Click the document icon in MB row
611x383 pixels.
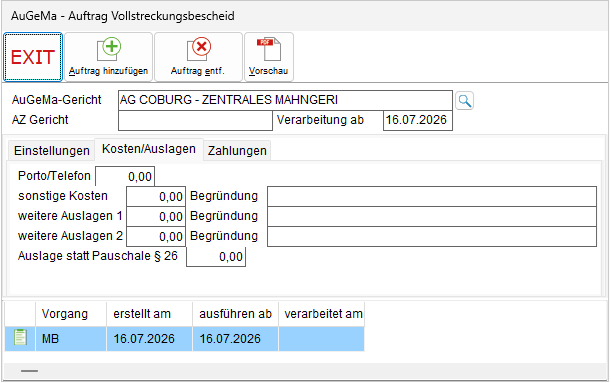[20, 337]
